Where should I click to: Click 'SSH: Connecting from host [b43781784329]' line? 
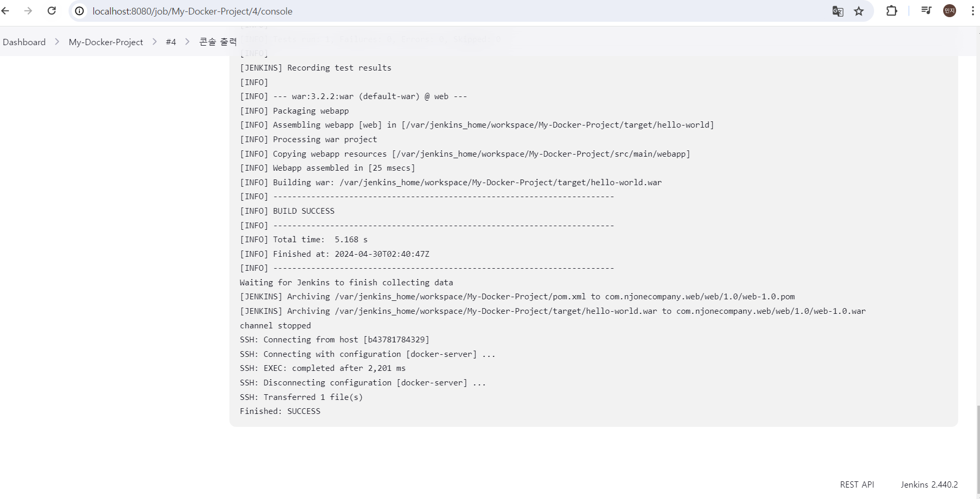335,340
